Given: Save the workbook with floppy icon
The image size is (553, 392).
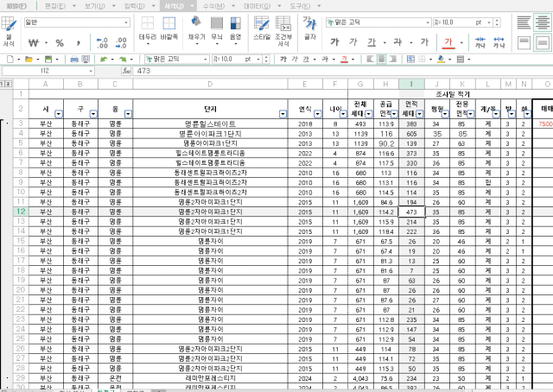Looking at the screenshot, I should [x=48, y=60].
